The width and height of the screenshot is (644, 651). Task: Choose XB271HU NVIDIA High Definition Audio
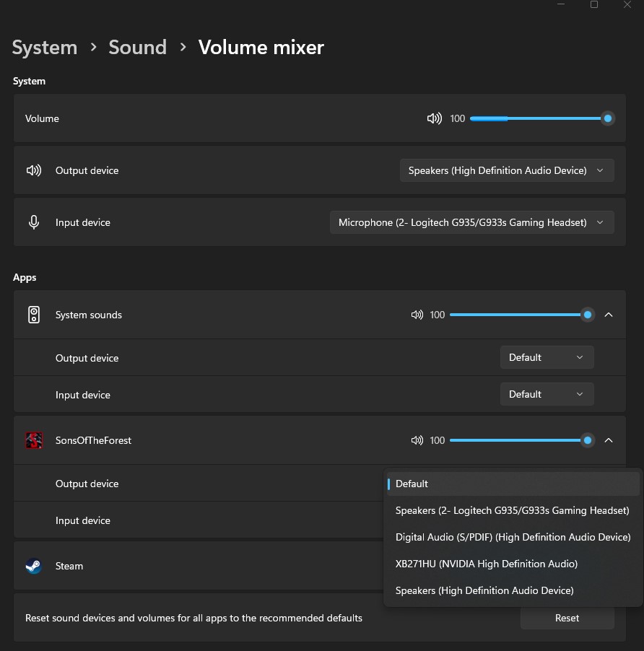click(x=486, y=564)
